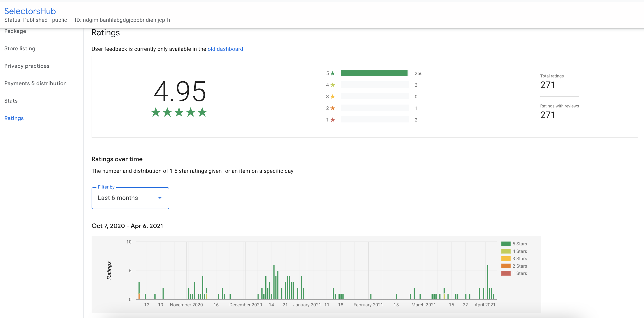Click the star icon in the 4 rating row

coord(332,85)
